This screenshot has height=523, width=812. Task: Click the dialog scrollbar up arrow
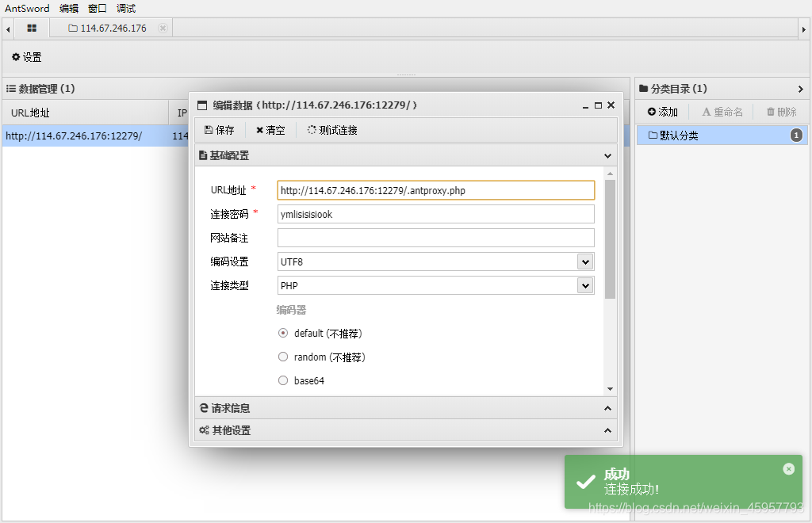[x=610, y=174]
